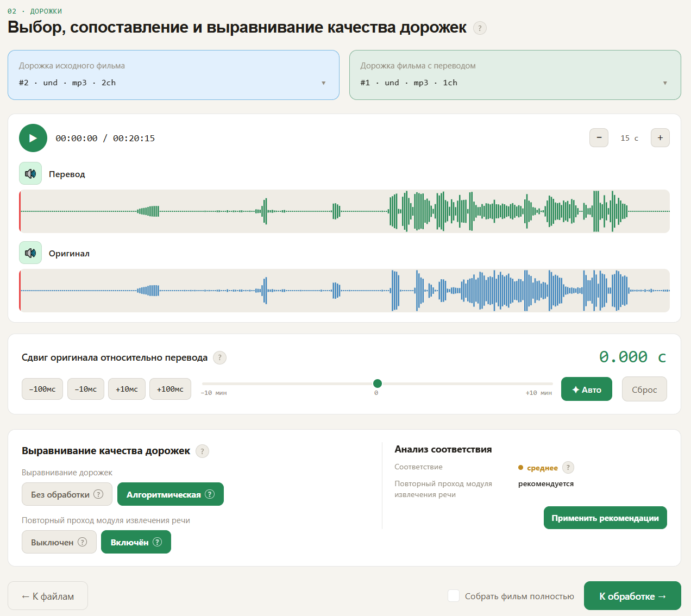This screenshot has height=616, width=691.
Task: Click help icon inside Выключен button
Action: [83, 542]
